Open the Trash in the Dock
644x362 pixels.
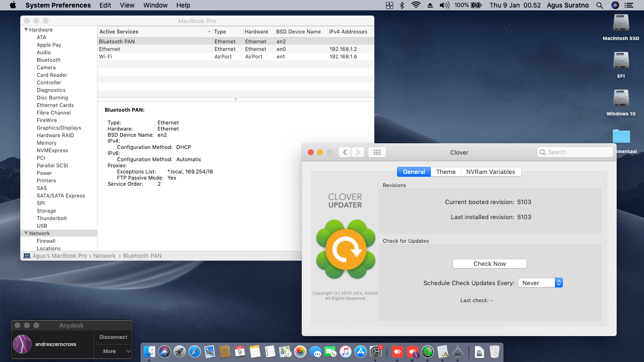coord(494,352)
